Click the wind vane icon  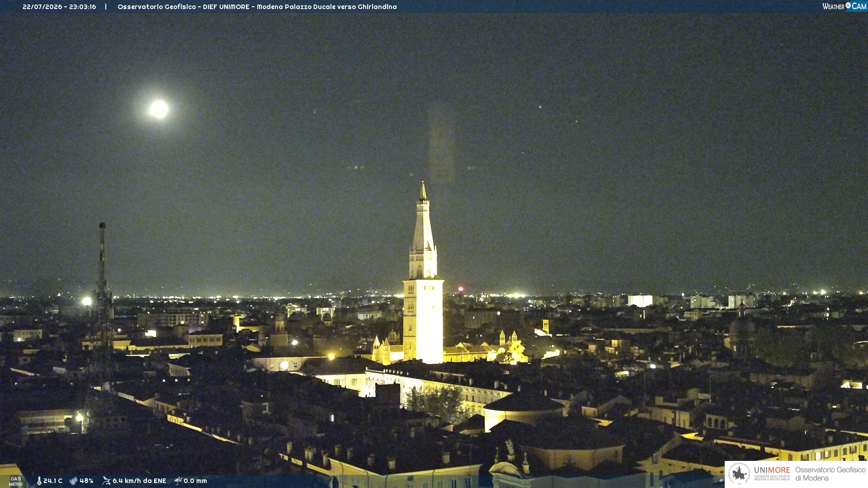pyautogui.click(x=106, y=481)
